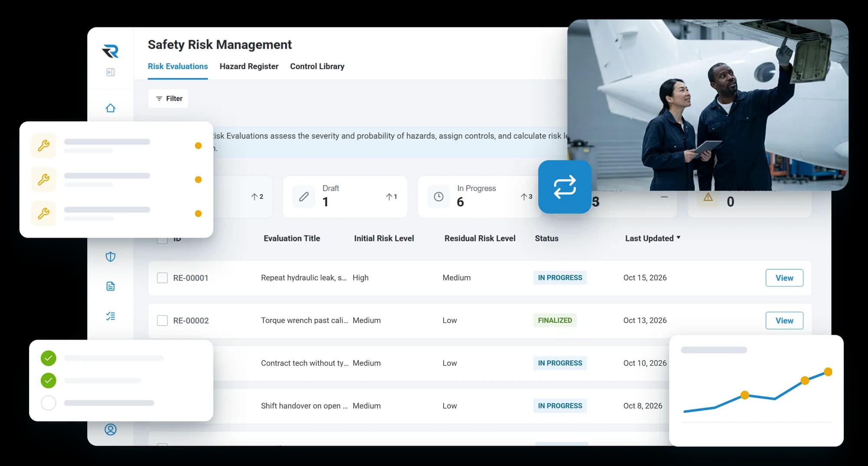Click the 'Shift handover on open ...' evaluation title

(304, 406)
